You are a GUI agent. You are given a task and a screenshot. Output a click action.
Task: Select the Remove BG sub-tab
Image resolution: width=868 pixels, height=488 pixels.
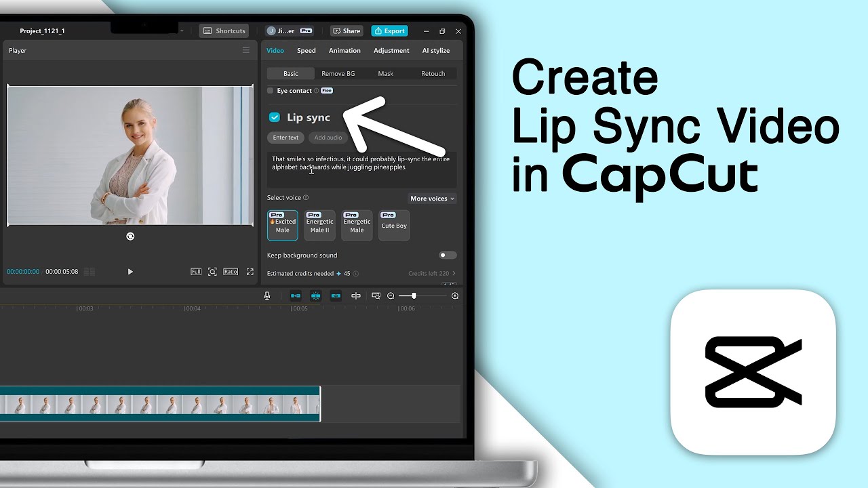click(338, 73)
